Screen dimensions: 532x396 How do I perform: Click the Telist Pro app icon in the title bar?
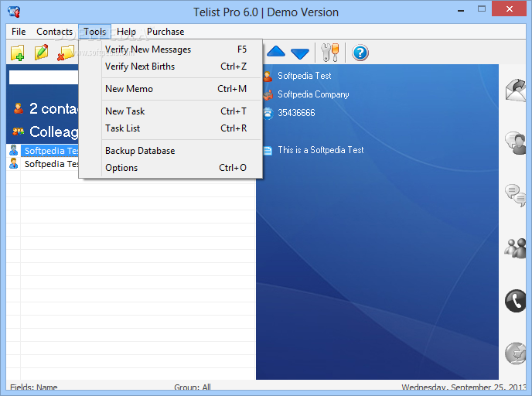tap(14, 12)
